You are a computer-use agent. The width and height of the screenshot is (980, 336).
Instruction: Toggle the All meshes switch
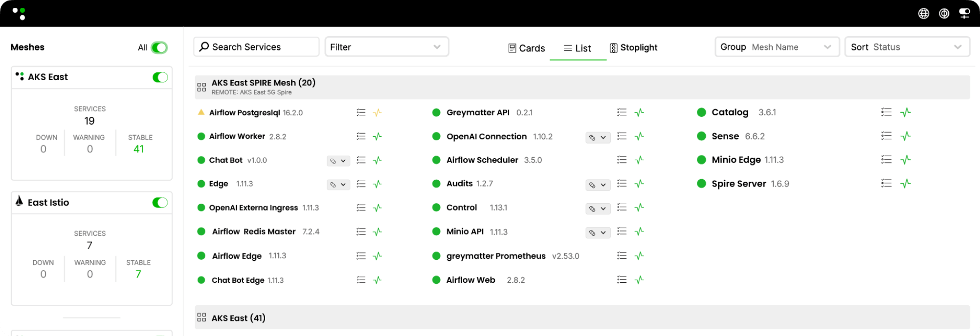[159, 47]
